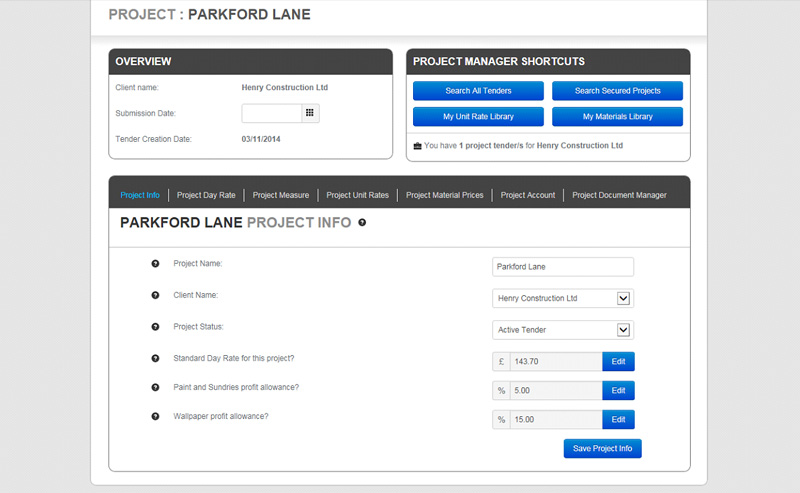Open the Submission Date calendar picker icon
The height and width of the screenshot is (493, 800).
click(x=310, y=113)
